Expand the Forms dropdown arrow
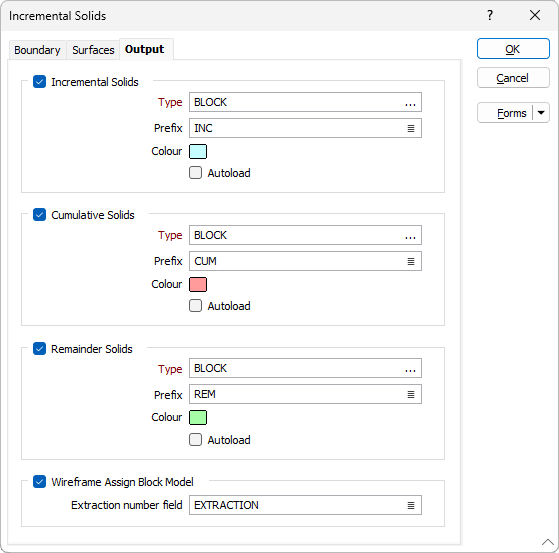559x553 pixels. click(541, 113)
